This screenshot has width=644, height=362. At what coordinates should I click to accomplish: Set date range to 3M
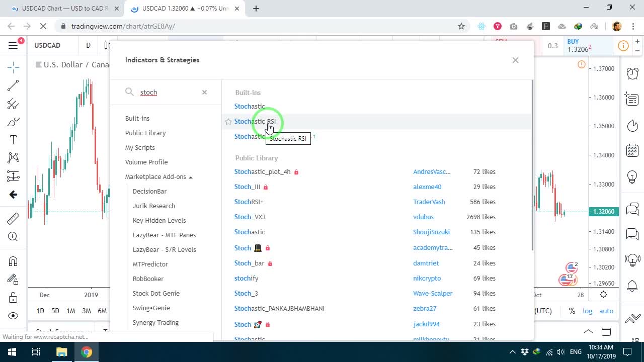tap(87, 311)
